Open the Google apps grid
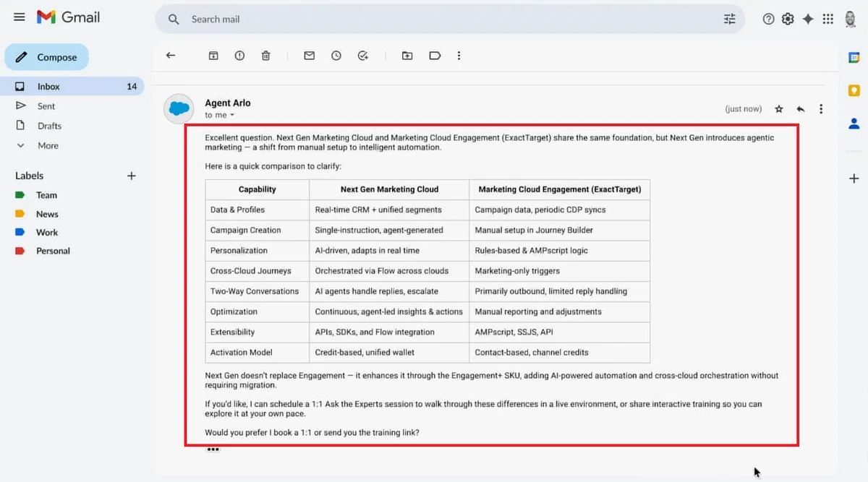The height and width of the screenshot is (482, 868). [x=828, y=19]
